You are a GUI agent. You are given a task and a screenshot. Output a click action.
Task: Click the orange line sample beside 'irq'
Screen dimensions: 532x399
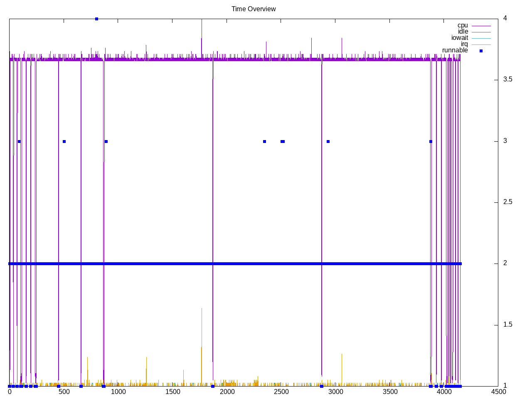[x=481, y=44]
